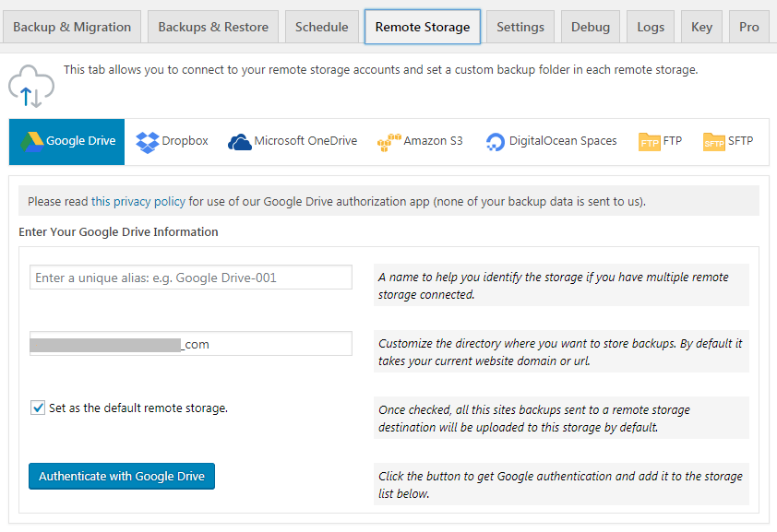Choose the SFTP storage label

740,141
